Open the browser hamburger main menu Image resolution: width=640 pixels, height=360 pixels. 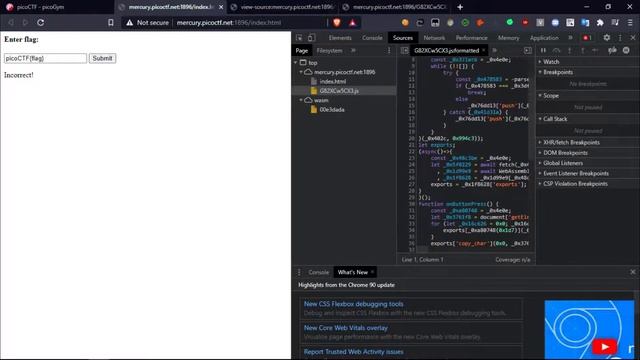631,22
